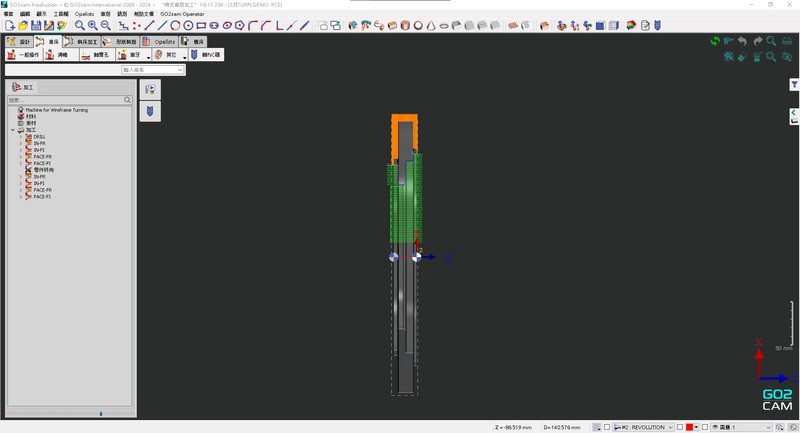
Task: Open the Open file folder icon
Action: point(23,25)
